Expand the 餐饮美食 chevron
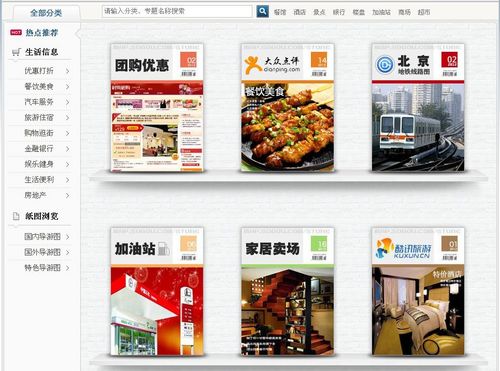The height and width of the screenshot is (371, 500). 67,87
